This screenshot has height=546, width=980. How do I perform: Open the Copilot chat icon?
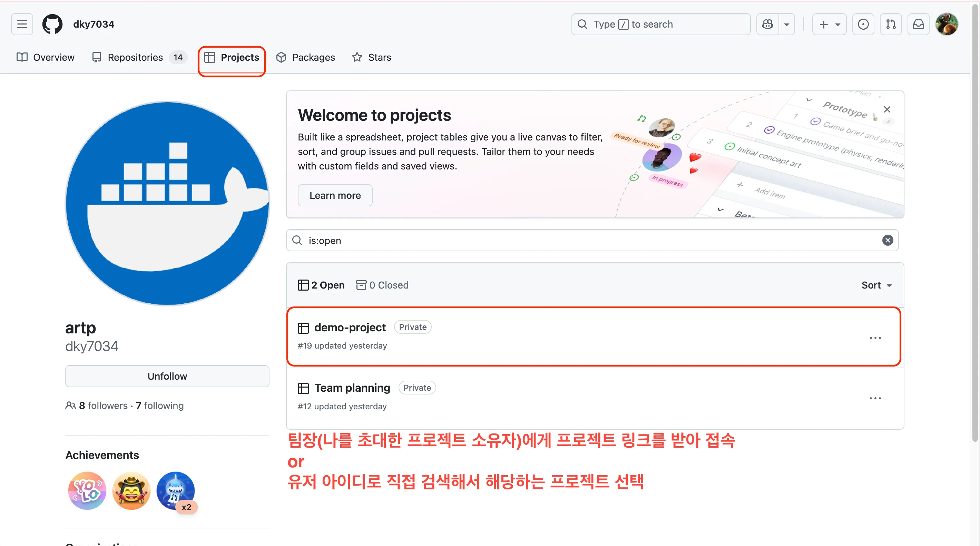pyautogui.click(x=767, y=25)
